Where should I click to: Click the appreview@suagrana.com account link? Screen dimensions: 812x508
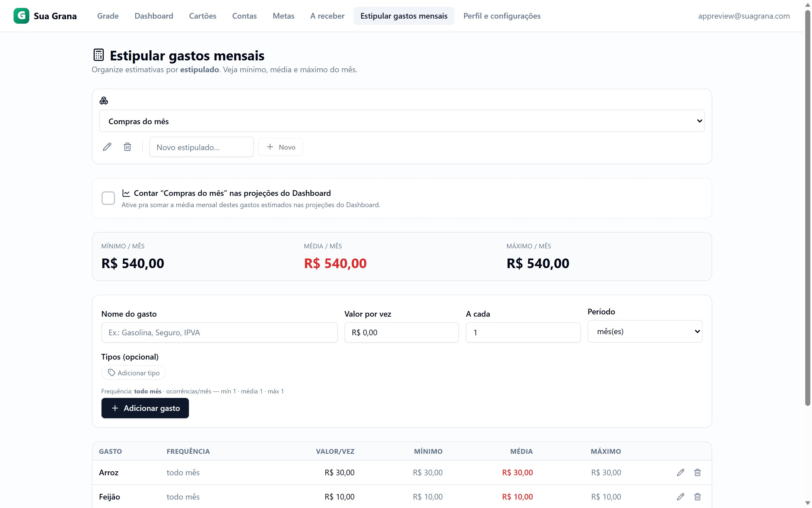pyautogui.click(x=744, y=16)
